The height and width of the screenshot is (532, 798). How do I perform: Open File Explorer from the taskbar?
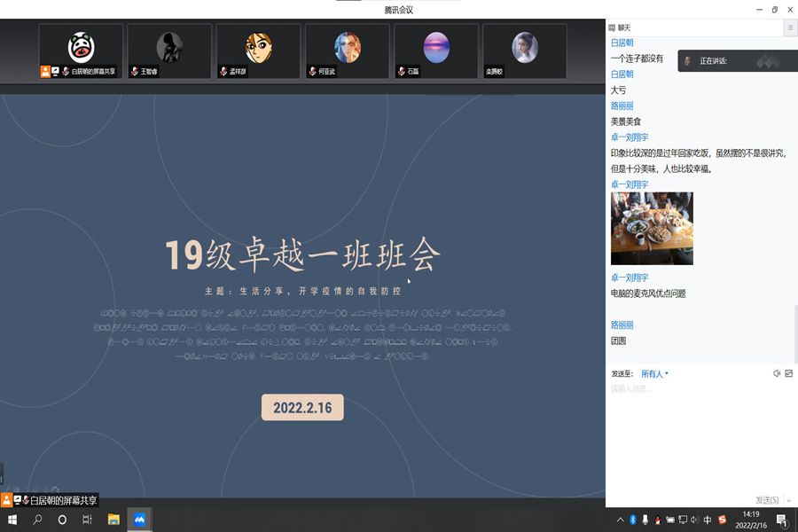(113, 520)
